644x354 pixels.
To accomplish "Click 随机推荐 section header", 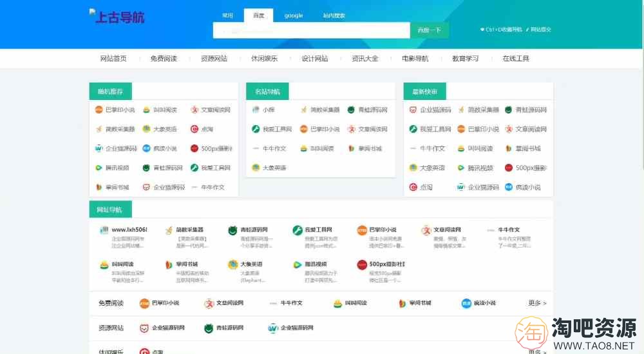I will [111, 92].
